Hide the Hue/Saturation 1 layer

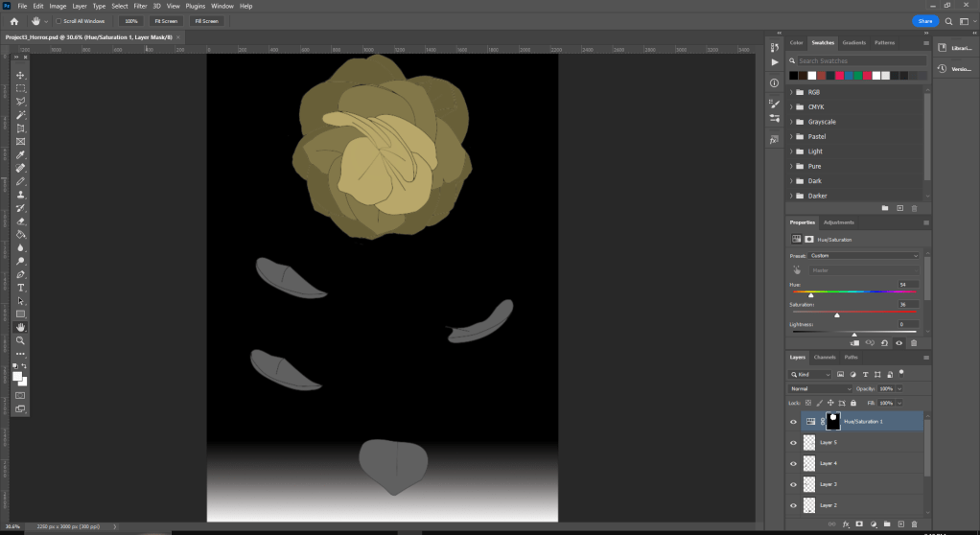click(x=793, y=421)
